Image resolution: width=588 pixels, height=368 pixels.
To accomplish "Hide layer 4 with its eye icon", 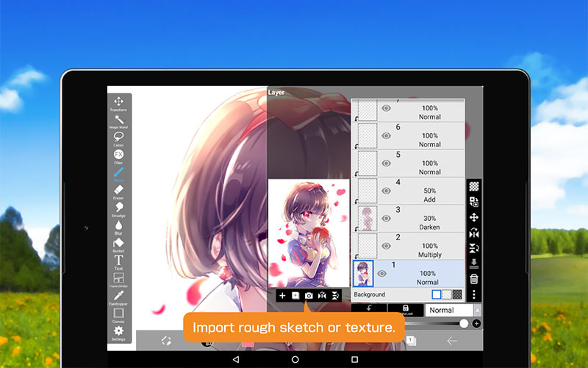I will coord(387,191).
